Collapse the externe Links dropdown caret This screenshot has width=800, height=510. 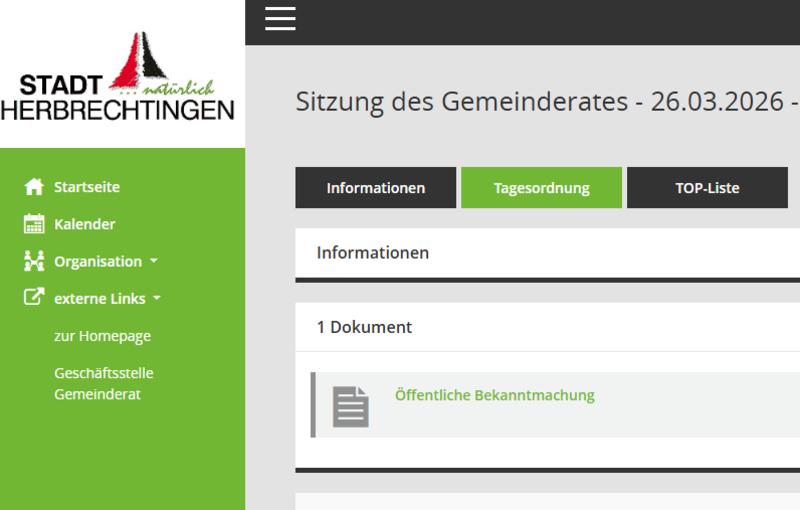tap(157, 298)
